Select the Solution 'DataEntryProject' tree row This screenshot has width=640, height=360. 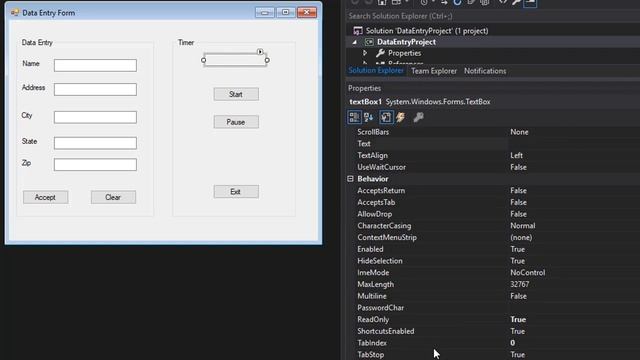[493, 31]
